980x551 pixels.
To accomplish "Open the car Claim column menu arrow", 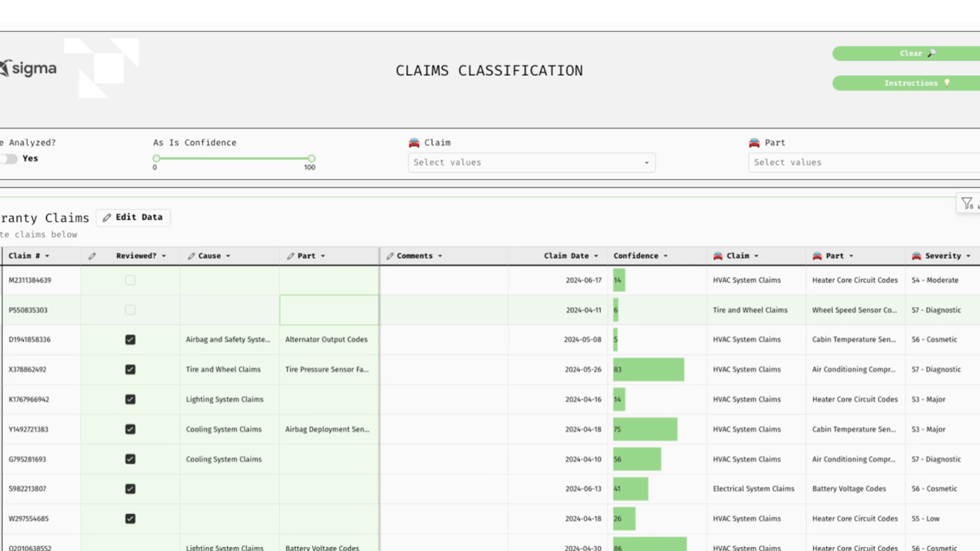I will point(756,256).
